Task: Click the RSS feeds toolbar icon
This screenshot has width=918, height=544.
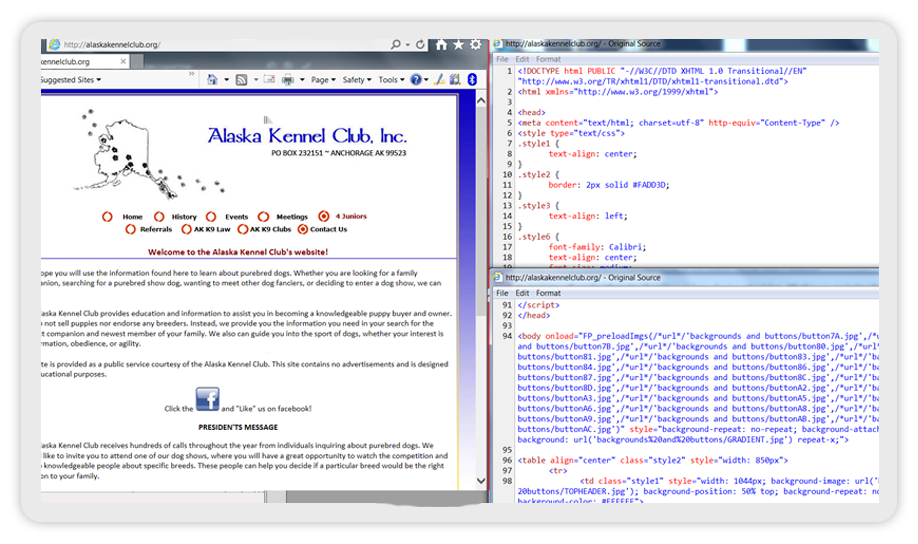Action: click(242, 80)
